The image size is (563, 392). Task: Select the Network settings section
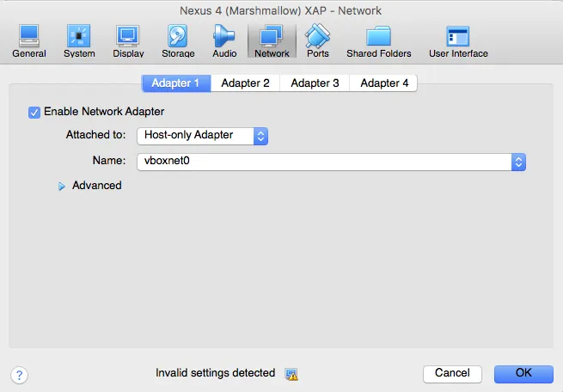pos(272,41)
